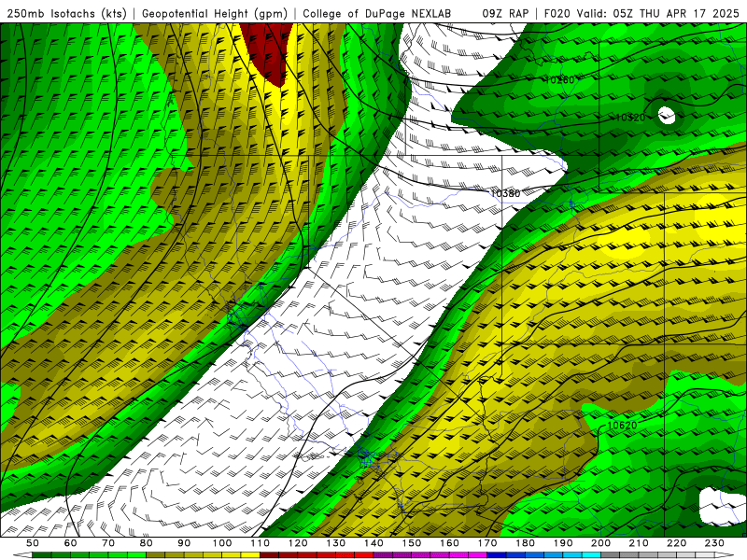Click the 200 value on the color scale
Viewport: 747px width, 560px height.
click(600, 543)
